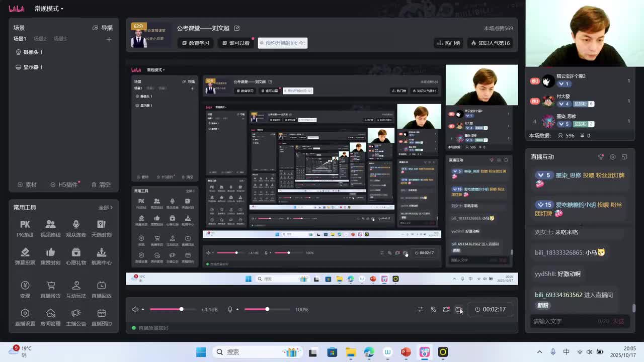Open the Bilibili logo home

click(17, 9)
